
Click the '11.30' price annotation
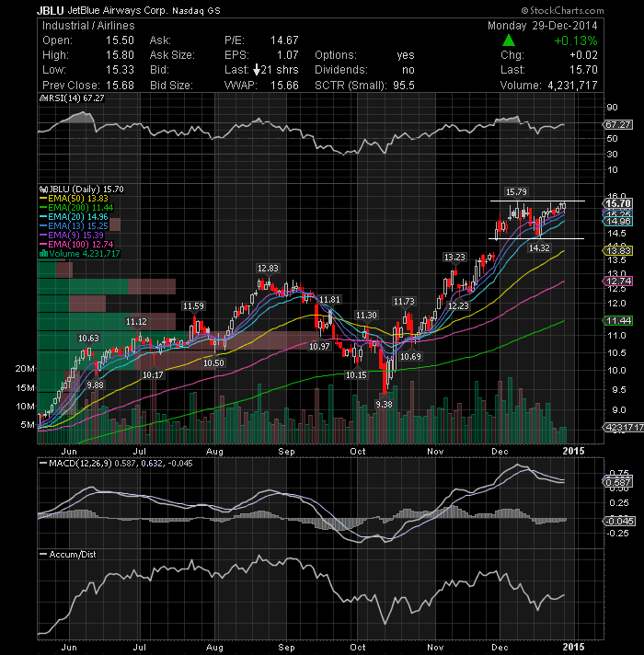click(366, 315)
